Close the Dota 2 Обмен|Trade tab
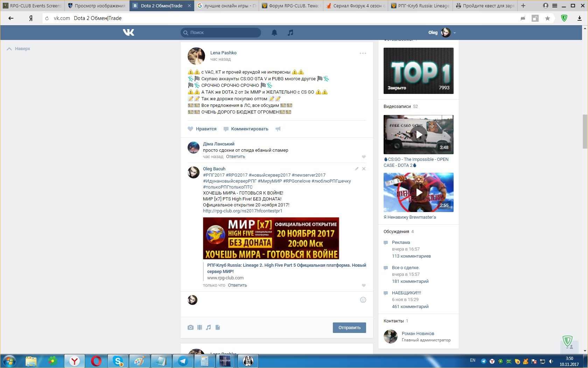 (189, 6)
